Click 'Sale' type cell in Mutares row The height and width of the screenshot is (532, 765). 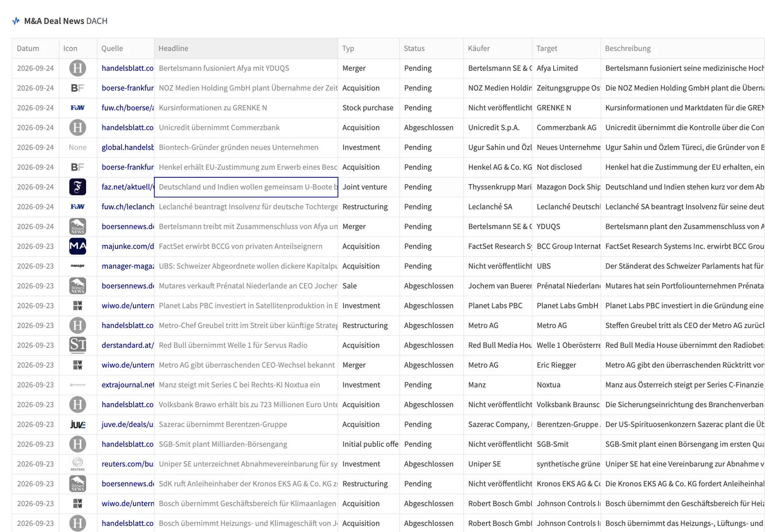click(368, 286)
